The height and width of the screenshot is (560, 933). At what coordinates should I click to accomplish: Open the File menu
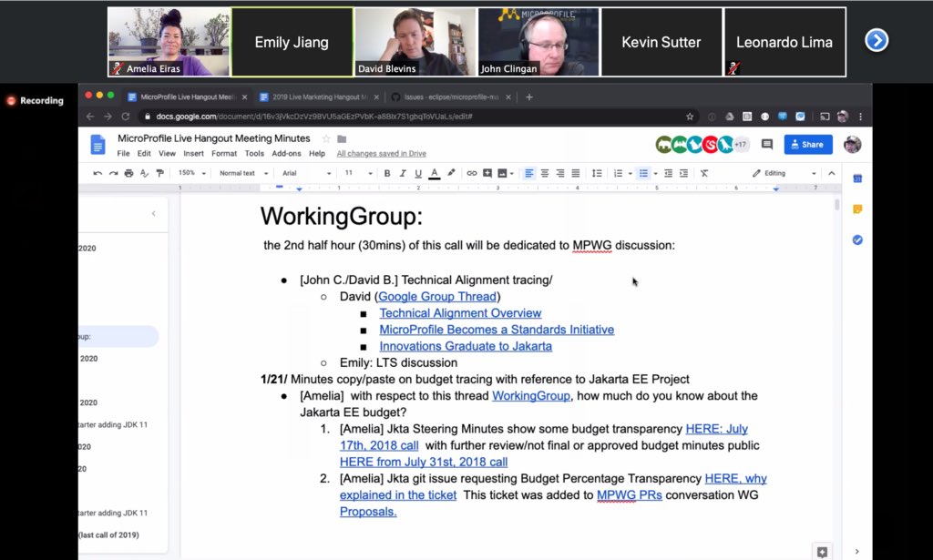123,153
